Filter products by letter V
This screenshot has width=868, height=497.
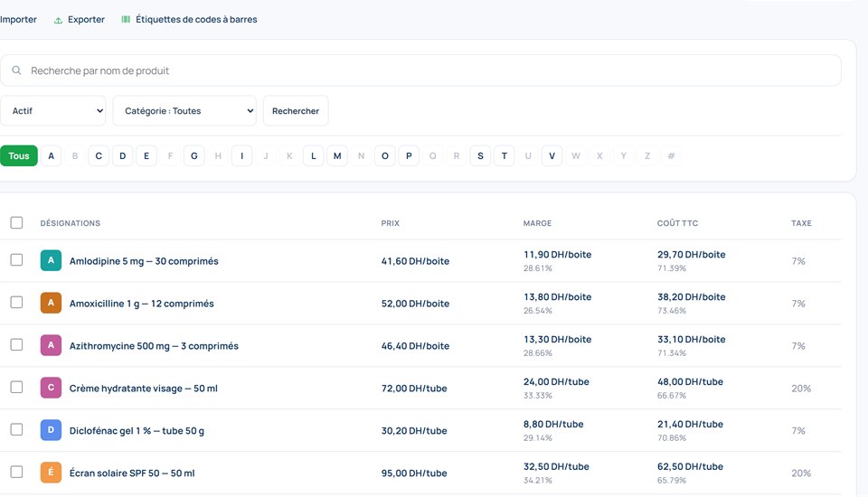click(552, 155)
